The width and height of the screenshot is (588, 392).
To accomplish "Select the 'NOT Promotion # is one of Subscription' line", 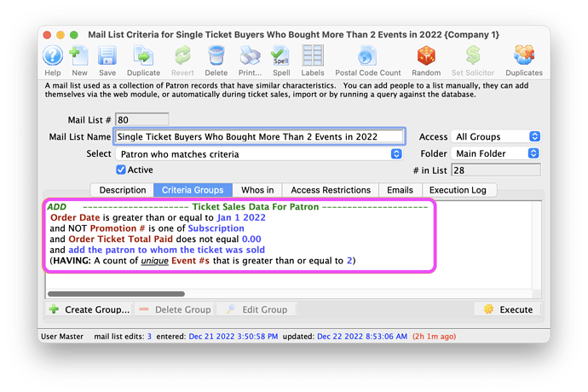I will tap(147, 228).
